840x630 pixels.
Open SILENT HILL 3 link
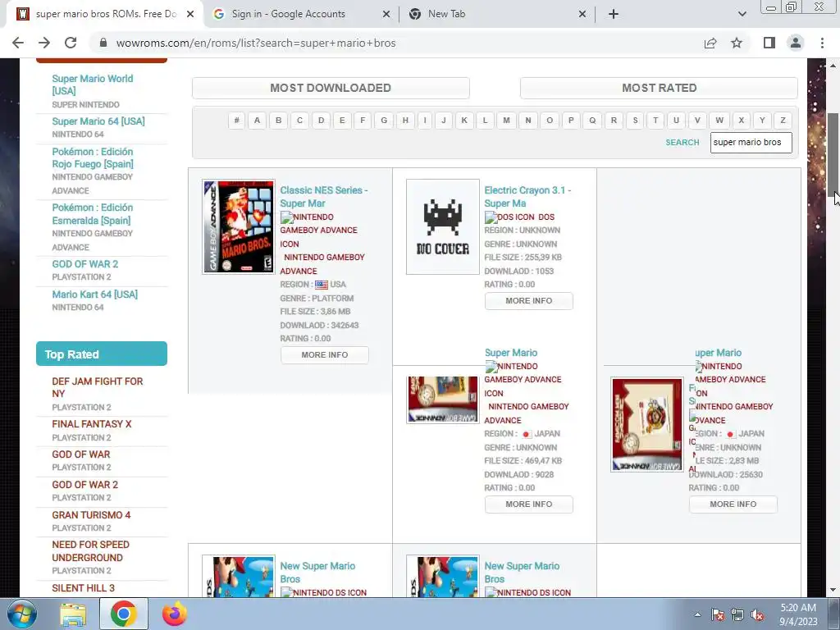(x=83, y=588)
